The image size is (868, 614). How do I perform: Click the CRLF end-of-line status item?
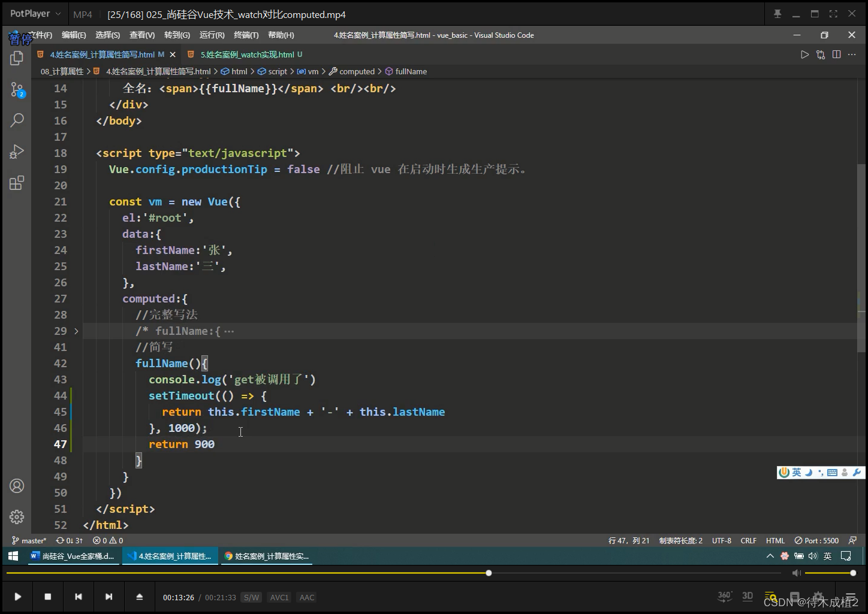[748, 540]
